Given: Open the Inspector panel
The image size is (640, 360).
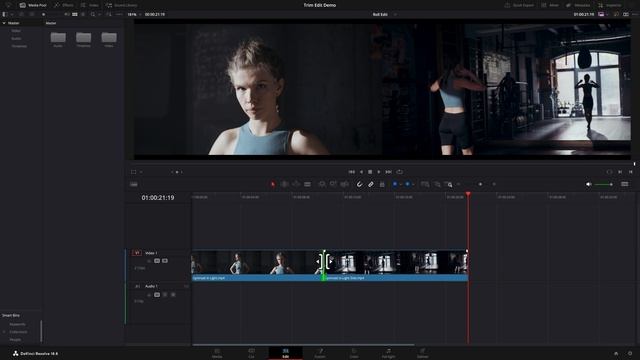Looking at the screenshot, I should [610, 5].
